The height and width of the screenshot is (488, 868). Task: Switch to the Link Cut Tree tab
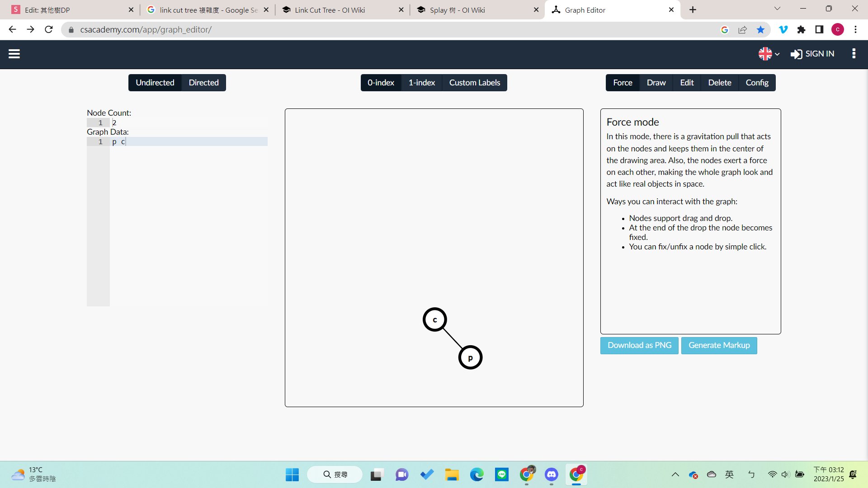click(329, 10)
